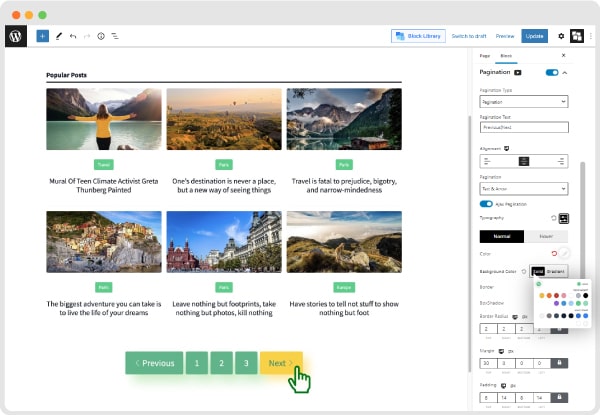This screenshot has height=415, width=600.
Task: Click the WordPress logo icon
Action: tap(16, 36)
